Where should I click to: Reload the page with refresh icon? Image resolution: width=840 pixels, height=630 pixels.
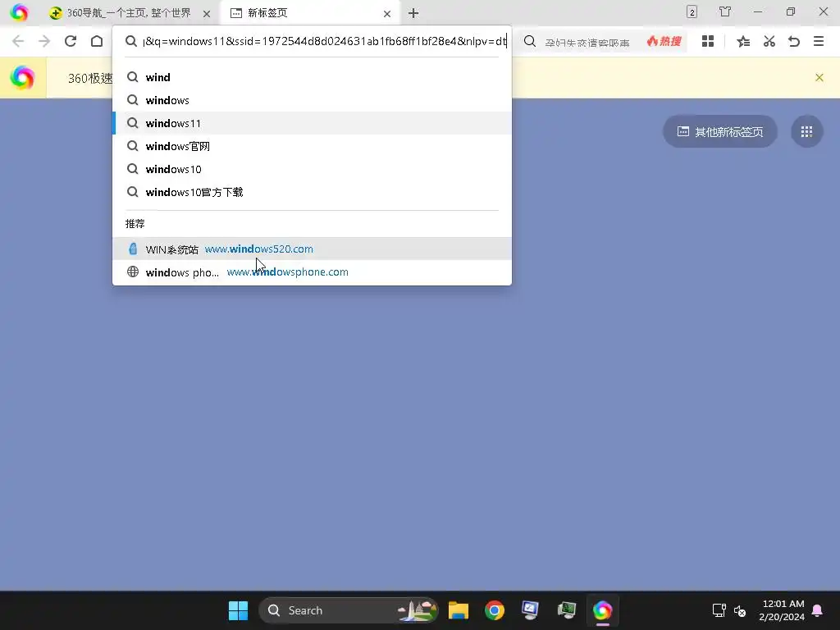coord(71,41)
